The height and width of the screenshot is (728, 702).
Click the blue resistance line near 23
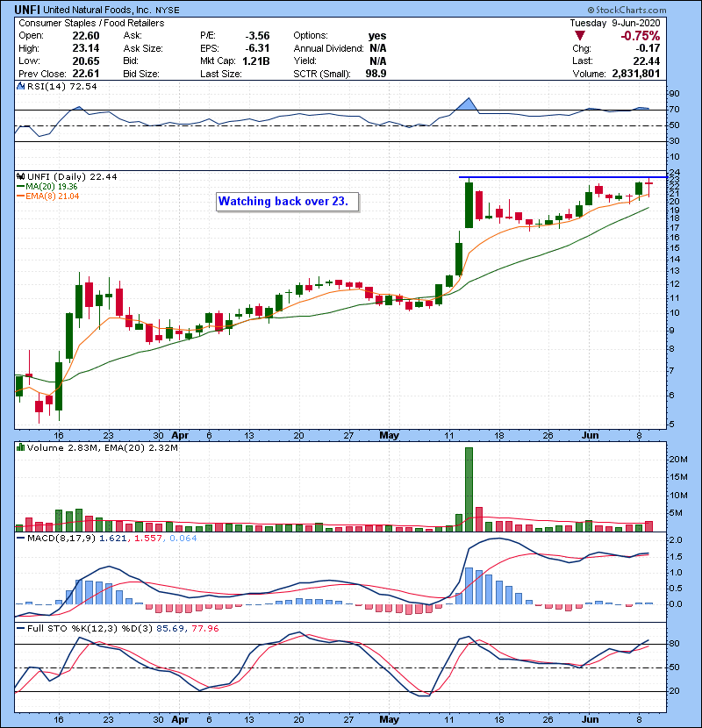pyautogui.click(x=562, y=177)
